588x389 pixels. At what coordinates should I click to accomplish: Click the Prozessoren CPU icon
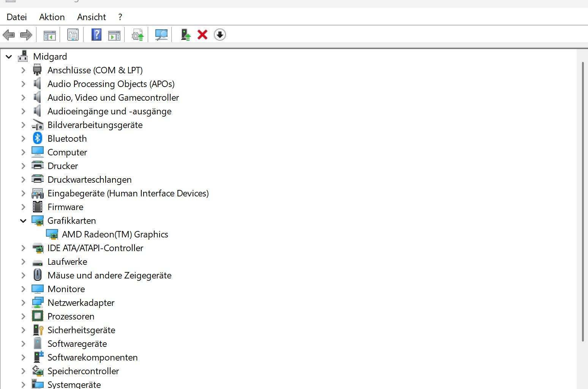(38, 316)
